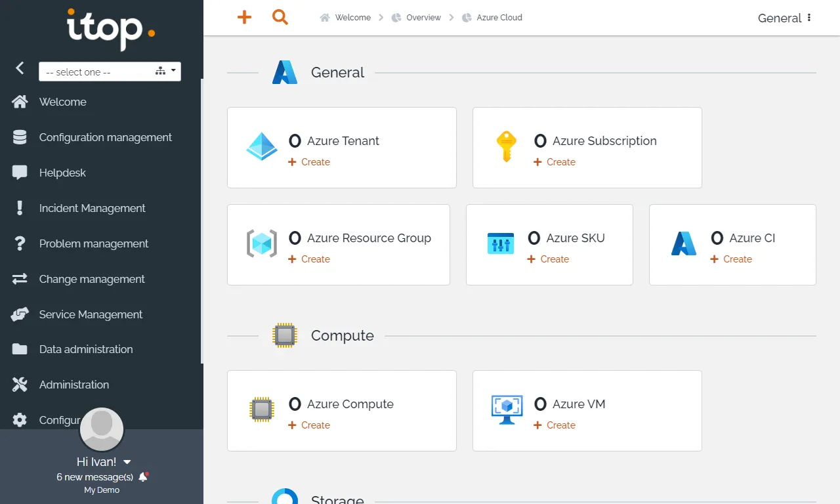Screen dimensions: 840x504
Task: Create a new Azure CI
Action: pyautogui.click(x=731, y=259)
